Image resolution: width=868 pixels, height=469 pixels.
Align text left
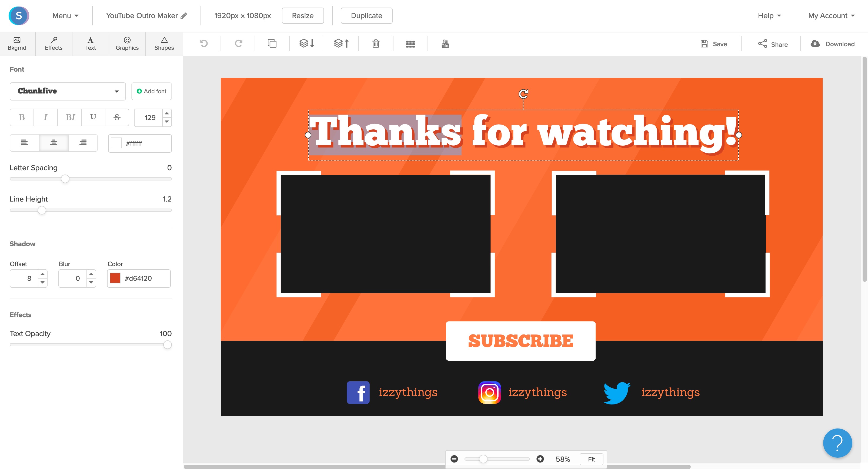click(x=25, y=143)
